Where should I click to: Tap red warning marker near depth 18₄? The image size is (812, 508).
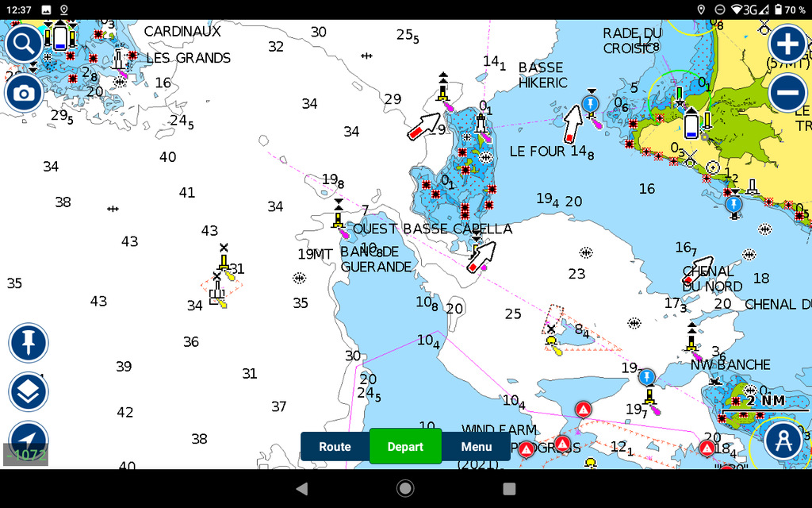coord(707,448)
